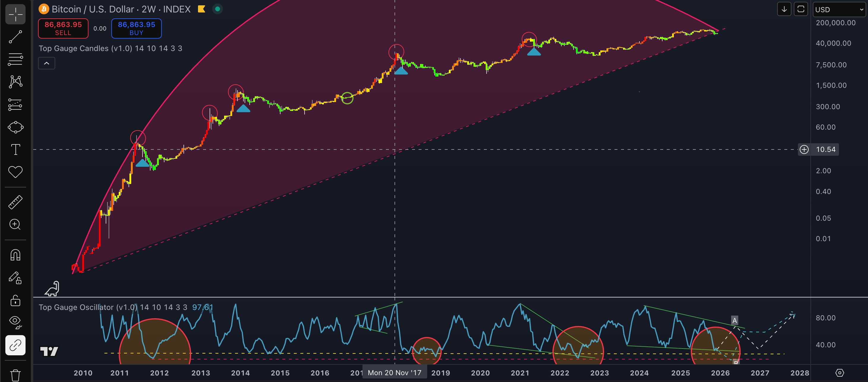Click the ruler measure tool
Image resolution: width=868 pixels, height=382 pixels.
point(15,202)
